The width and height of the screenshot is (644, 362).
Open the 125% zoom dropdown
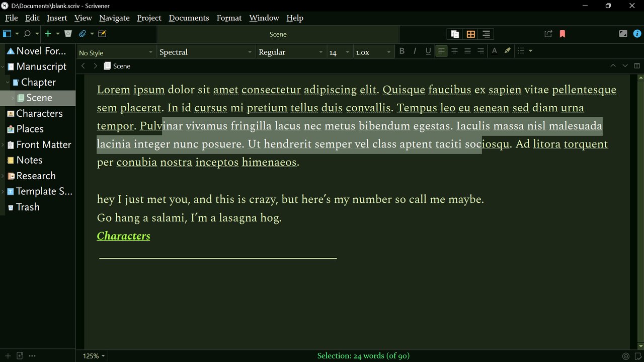[x=94, y=356]
